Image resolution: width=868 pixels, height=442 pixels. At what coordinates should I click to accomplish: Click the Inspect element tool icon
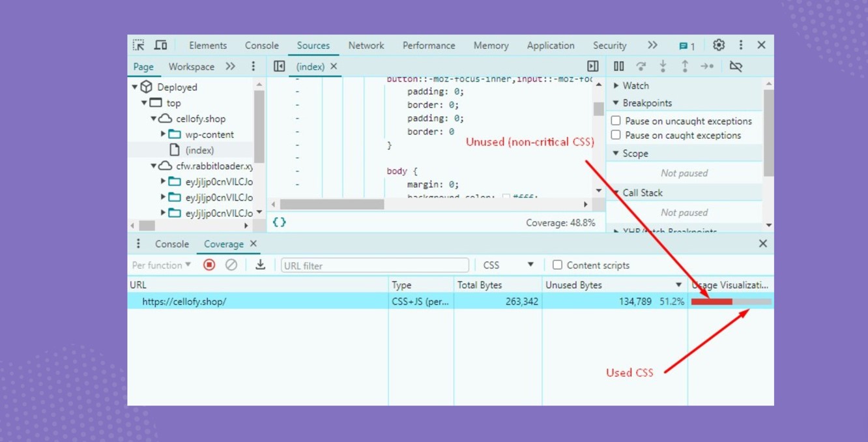point(138,44)
